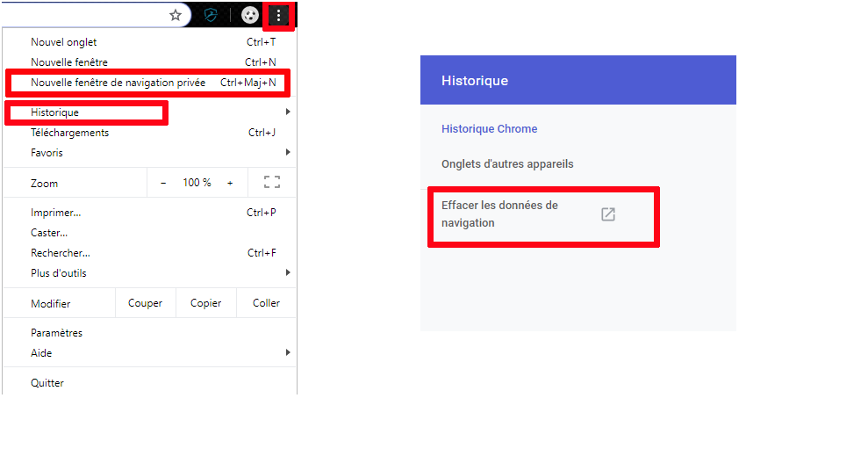The width and height of the screenshot is (868, 456).
Task: Expand the Favoris submenu arrow
Action: pyautogui.click(x=288, y=152)
